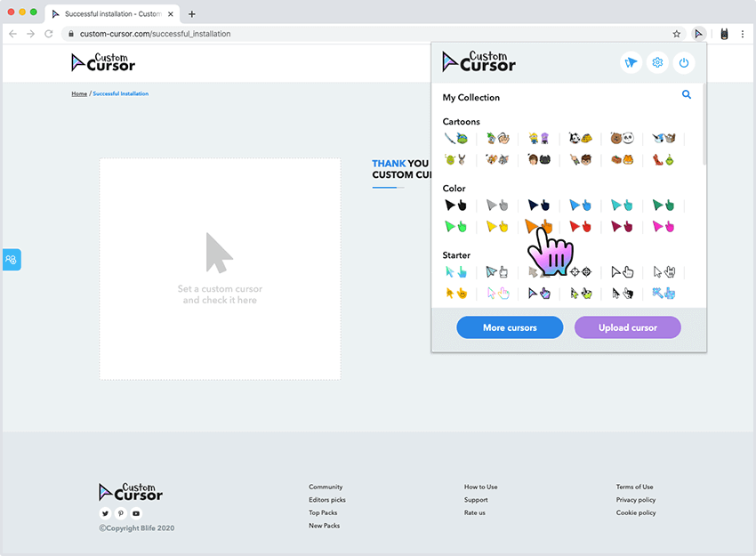The width and height of the screenshot is (756, 556).
Task: Open extension settings gear icon
Action: tap(657, 62)
